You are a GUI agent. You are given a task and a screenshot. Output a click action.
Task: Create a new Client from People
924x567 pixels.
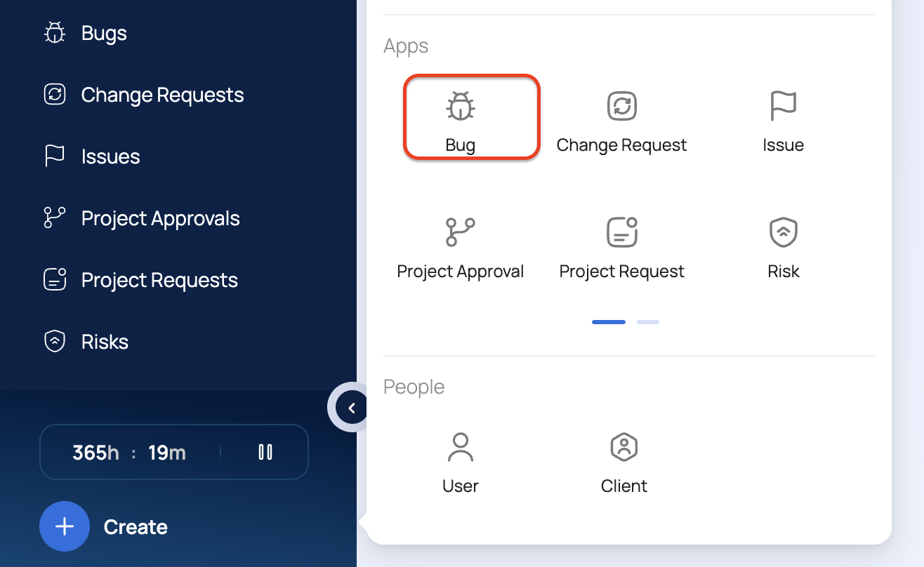623,448
